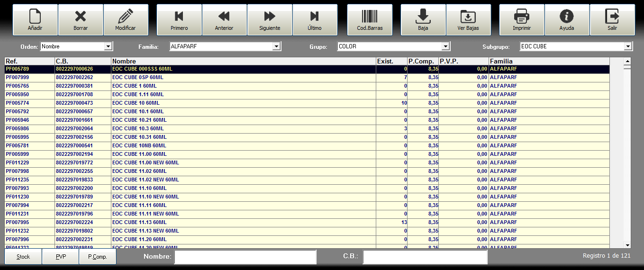The height and width of the screenshot is (270, 644).
Task: Select reference PF011231
Action: (17, 214)
